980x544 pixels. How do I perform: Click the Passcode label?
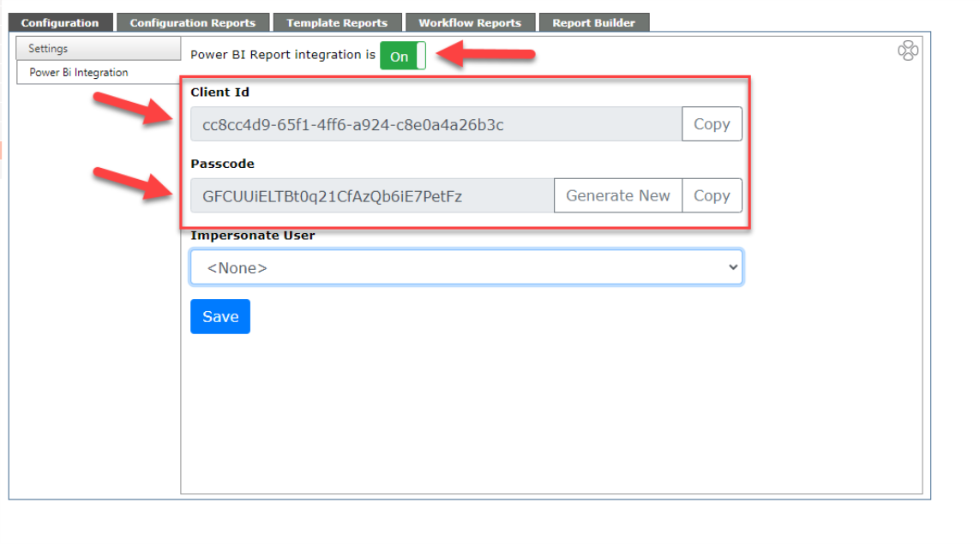point(223,164)
